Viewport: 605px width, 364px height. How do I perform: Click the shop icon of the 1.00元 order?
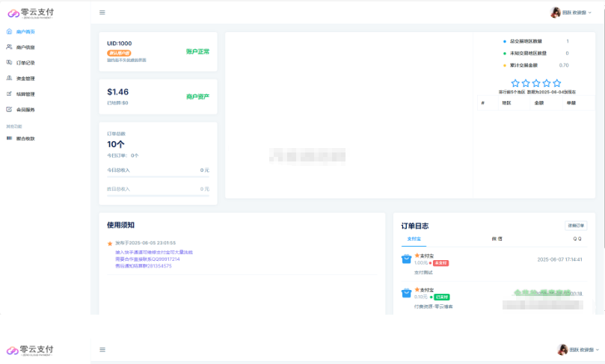tap(406, 259)
